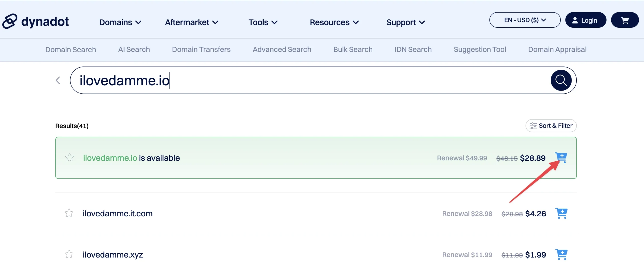Expand the Support menu
This screenshot has height=274, width=644.
[x=406, y=22]
